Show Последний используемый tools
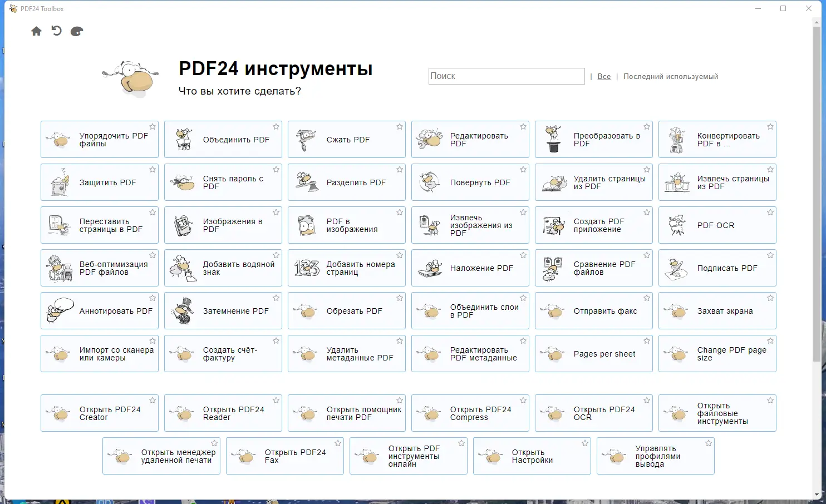Image resolution: width=826 pixels, height=504 pixels. [x=670, y=76]
